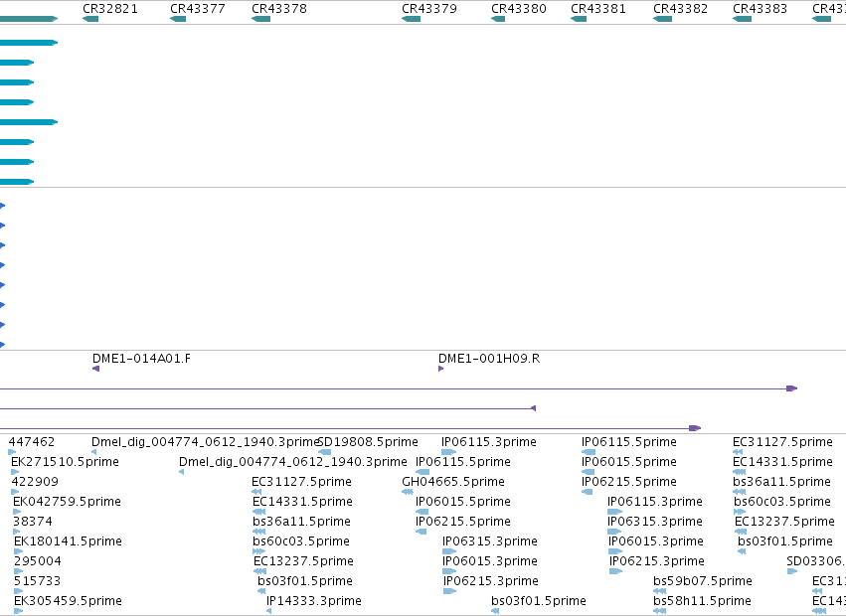Select the IP14333.3prime feature glyph
This screenshot has width=846, height=616.
[268, 611]
